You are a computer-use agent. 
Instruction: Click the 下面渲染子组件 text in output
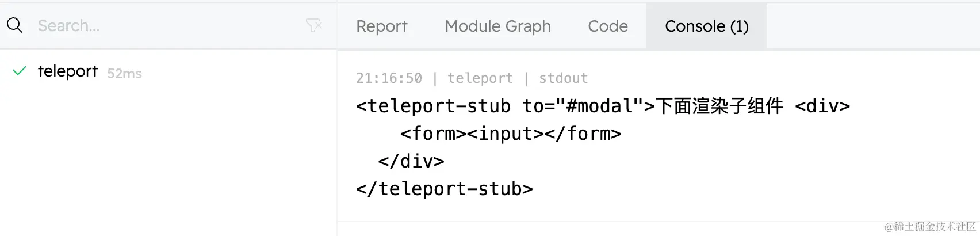point(719,106)
